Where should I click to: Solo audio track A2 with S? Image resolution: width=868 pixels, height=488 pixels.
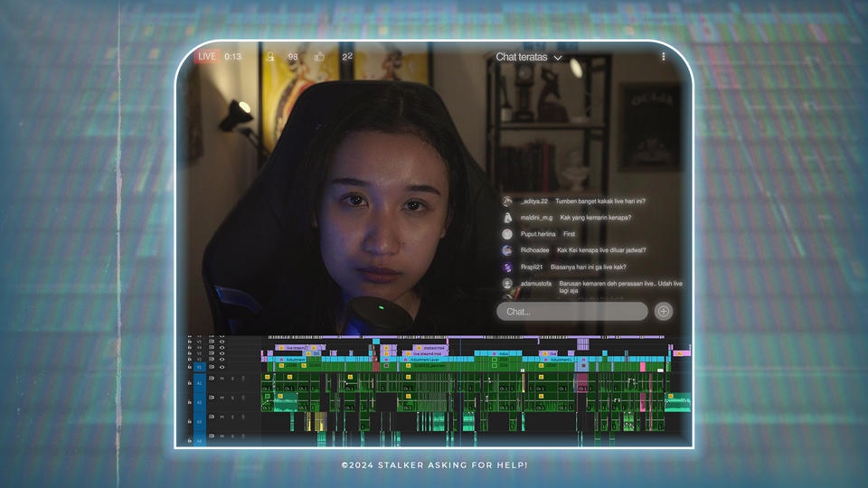(232, 398)
